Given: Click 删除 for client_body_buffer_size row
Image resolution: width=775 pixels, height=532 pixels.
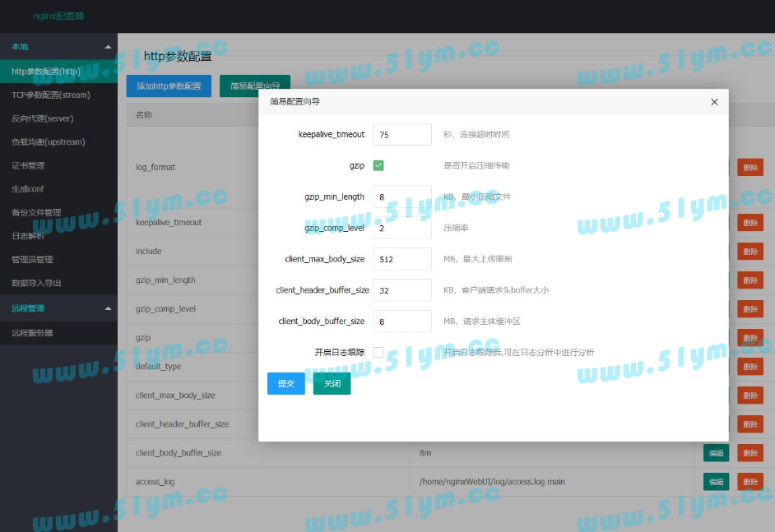Looking at the screenshot, I should click(750, 453).
